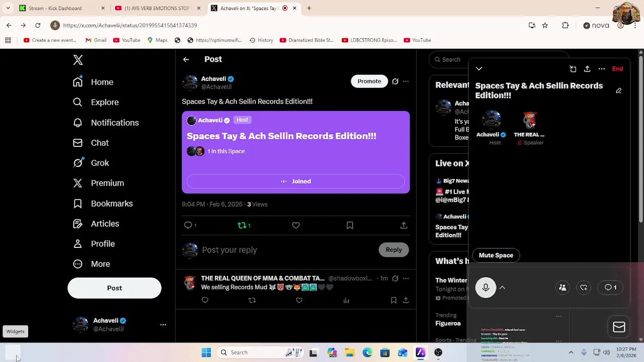This screenshot has height=362, width=644.
Task: Edit the Space title with pencil icon
Action: tap(619, 90)
